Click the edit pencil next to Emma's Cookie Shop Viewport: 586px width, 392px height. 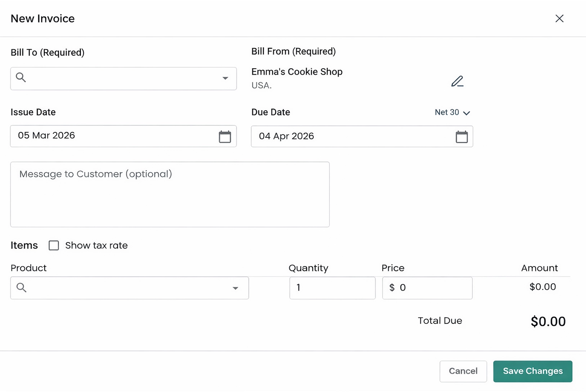[x=457, y=81]
